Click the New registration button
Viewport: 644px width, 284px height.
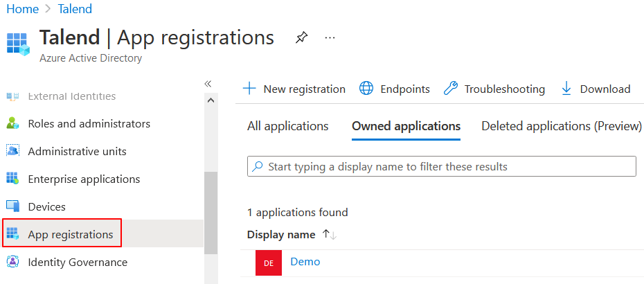coord(294,89)
